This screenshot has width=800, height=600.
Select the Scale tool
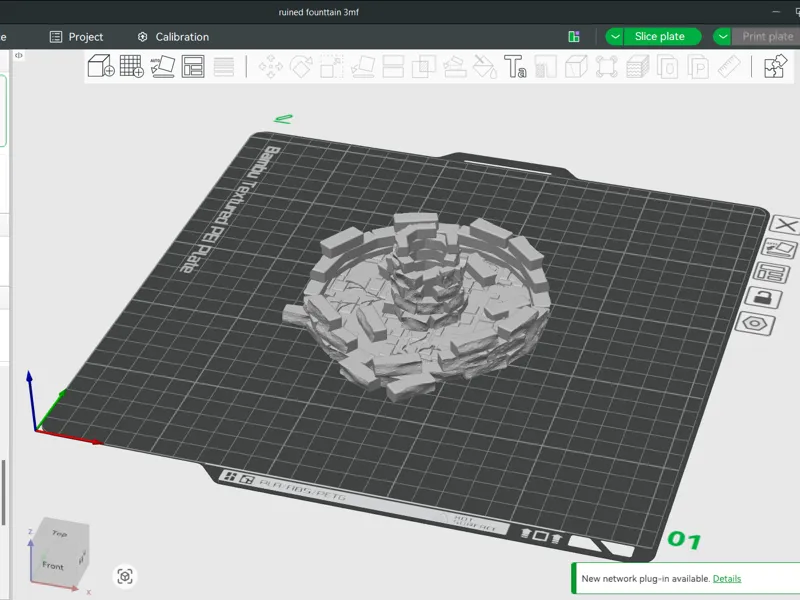pos(332,67)
